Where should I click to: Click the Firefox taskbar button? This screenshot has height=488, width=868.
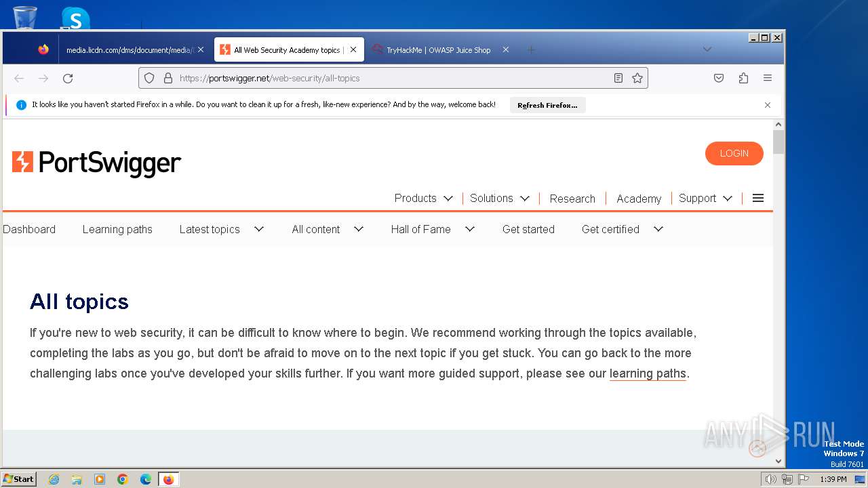click(168, 479)
